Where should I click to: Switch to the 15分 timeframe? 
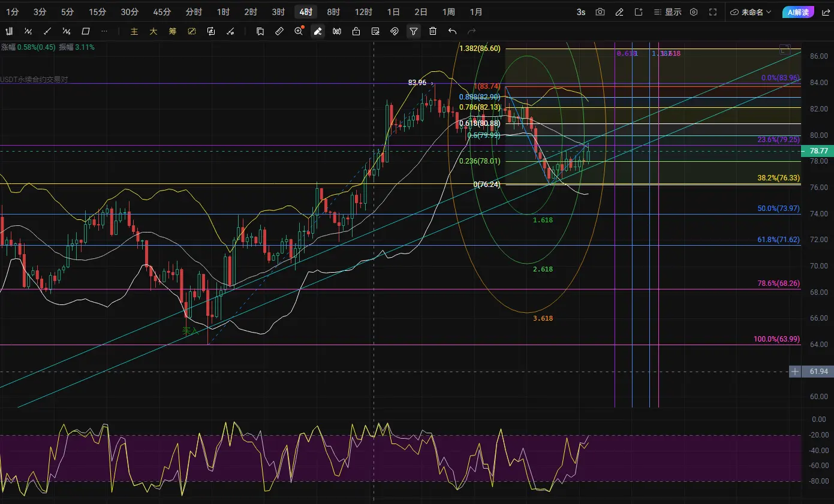click(97, 12)
